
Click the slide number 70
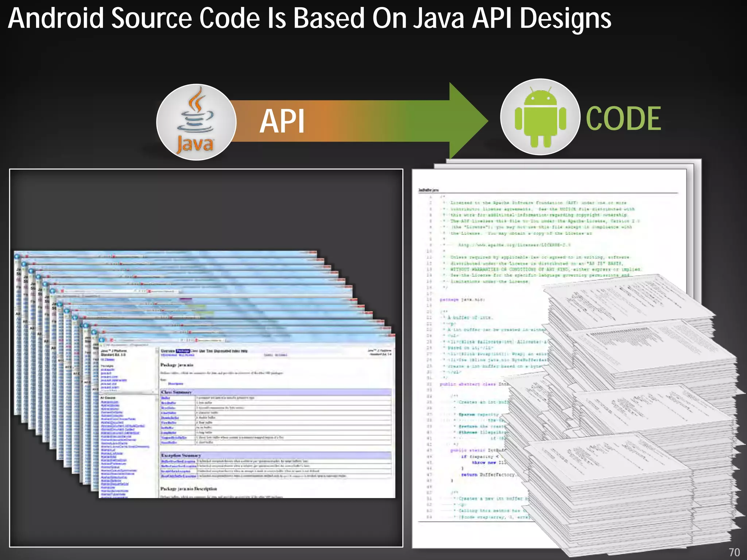734,552
